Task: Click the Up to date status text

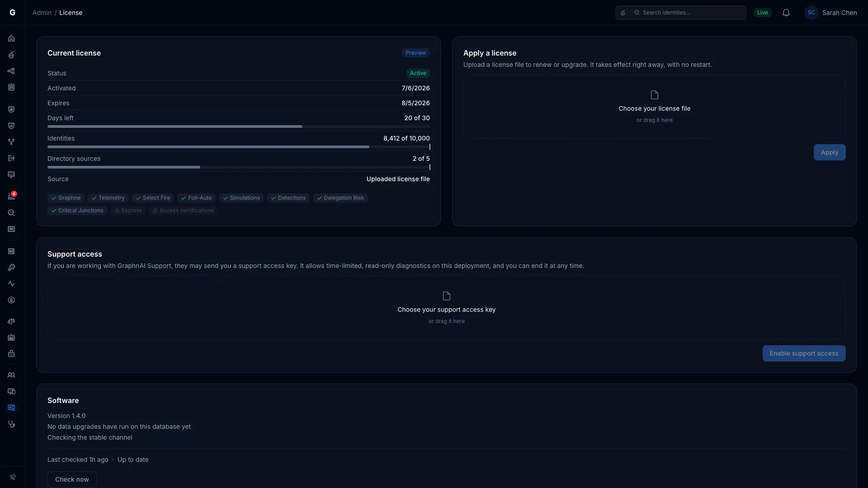Action: point(133,460)
